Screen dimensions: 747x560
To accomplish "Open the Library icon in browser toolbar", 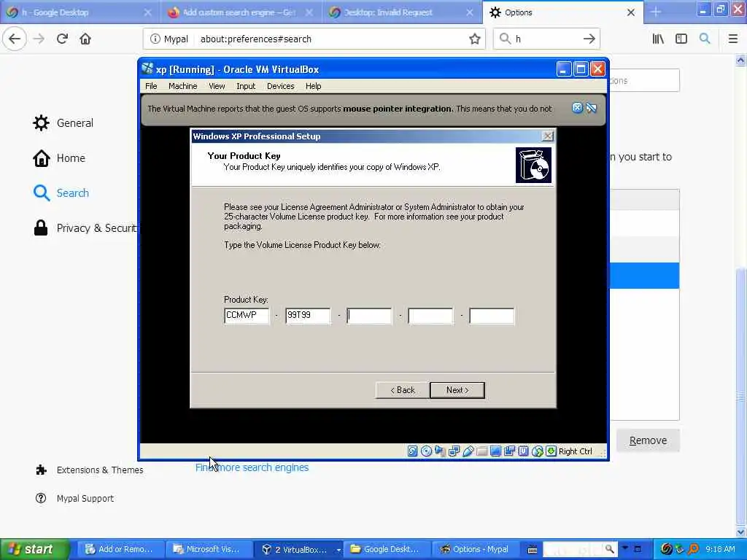I will pyautogui.click(x=658, y=39).
